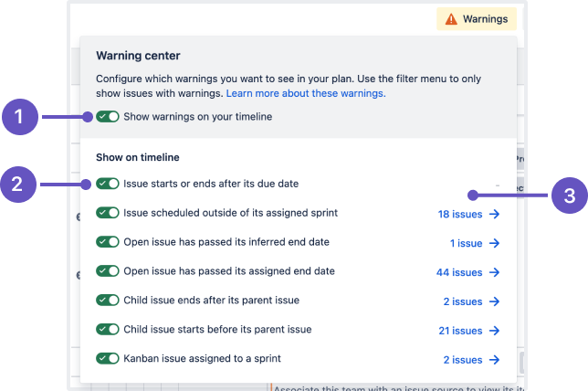Viewport: 588px width, 391px height.
Task: Open the 1 issue link
Action: coord(467,243)
